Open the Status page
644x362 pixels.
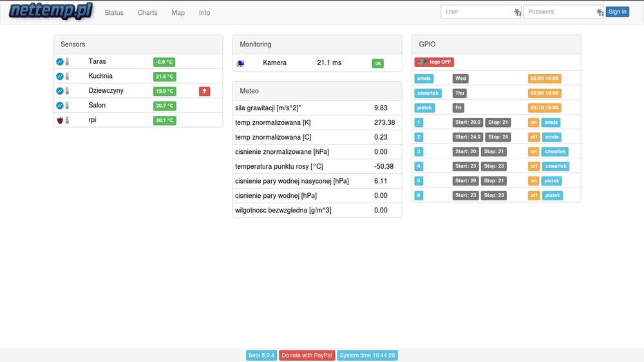(114, 13)
